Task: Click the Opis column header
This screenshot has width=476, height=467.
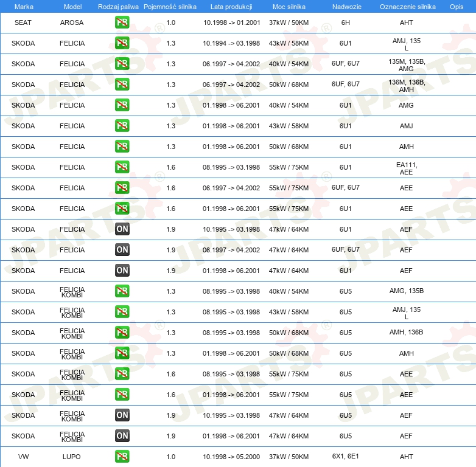Action: click(457, 7)
